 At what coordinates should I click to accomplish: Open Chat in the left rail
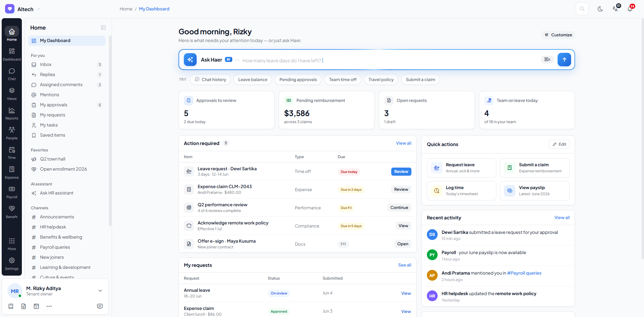coord(12,74)
